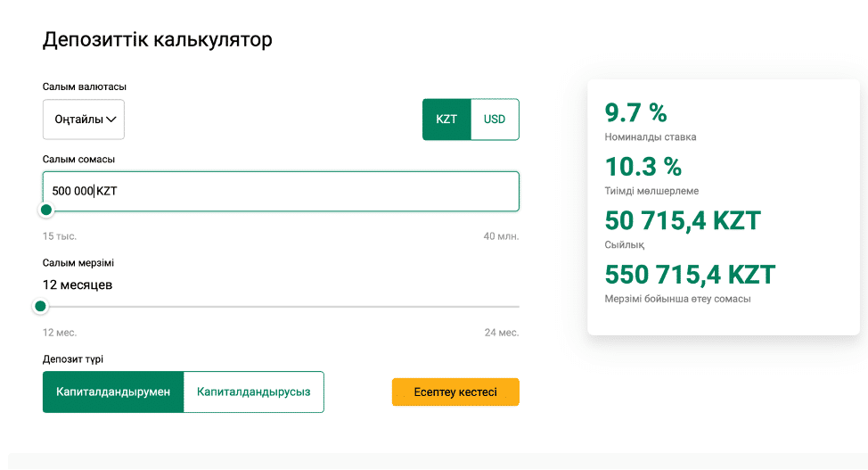Viewport: 868px width, 470px height.
Task: Click the 550 715,4 KZT payout total
Action: click(x=690, y=274)
